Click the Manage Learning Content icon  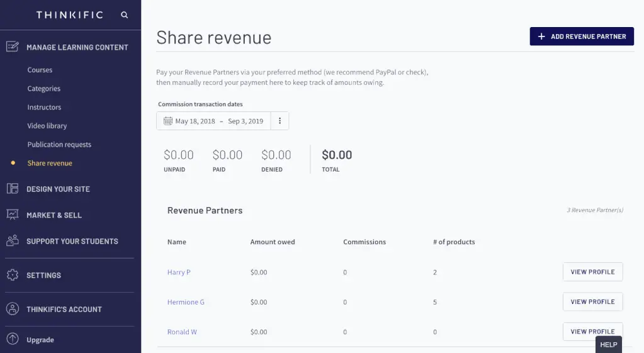12,47
